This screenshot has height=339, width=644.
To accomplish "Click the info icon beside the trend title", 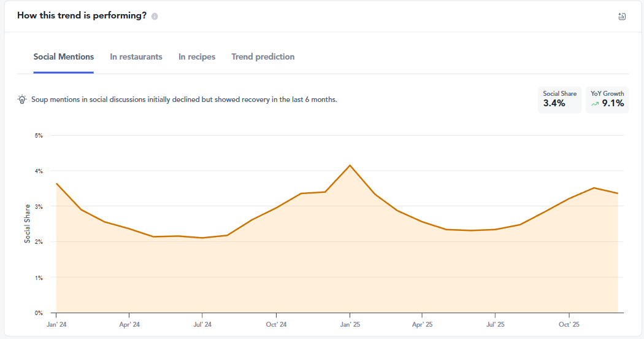I will point(155,17).
